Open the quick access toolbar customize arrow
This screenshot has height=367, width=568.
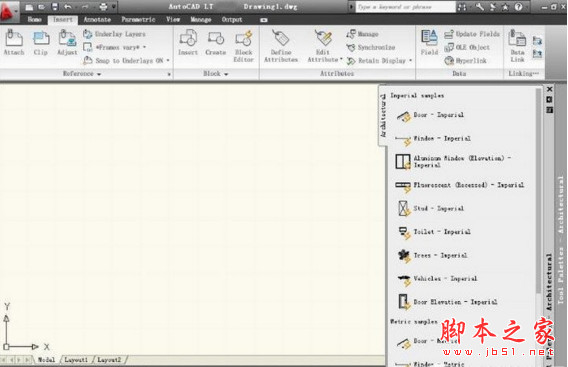coord(114,7)
